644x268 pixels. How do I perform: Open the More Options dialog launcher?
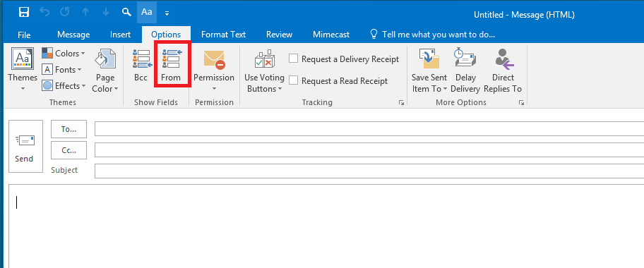521,102
